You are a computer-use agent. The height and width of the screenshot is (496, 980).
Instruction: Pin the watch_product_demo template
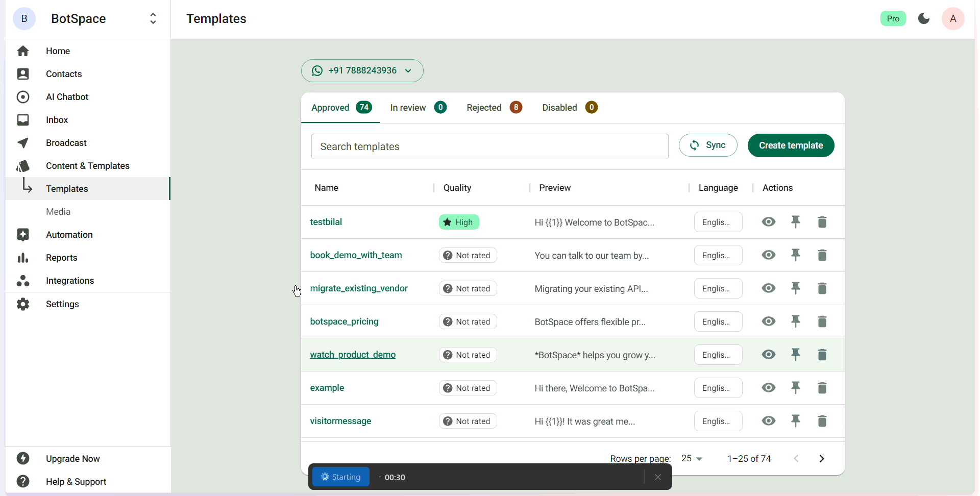796,355
